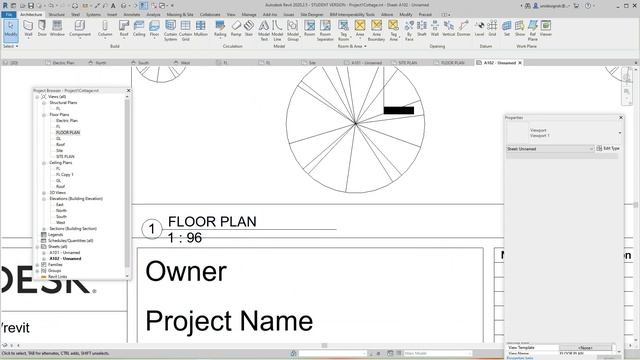640x360 pixels.
Task: Select the Shaft opening tool
Action: (422, 29)
